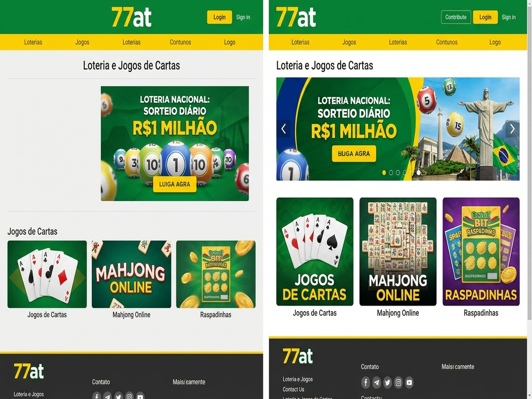The image size is (532, 399).
Task: Advance the banner carousel with next arrow
Action: point(512,129)
